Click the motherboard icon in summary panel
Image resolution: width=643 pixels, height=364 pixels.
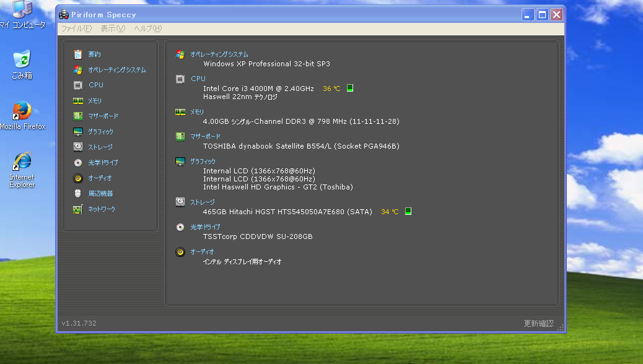(x=180, y=136)
